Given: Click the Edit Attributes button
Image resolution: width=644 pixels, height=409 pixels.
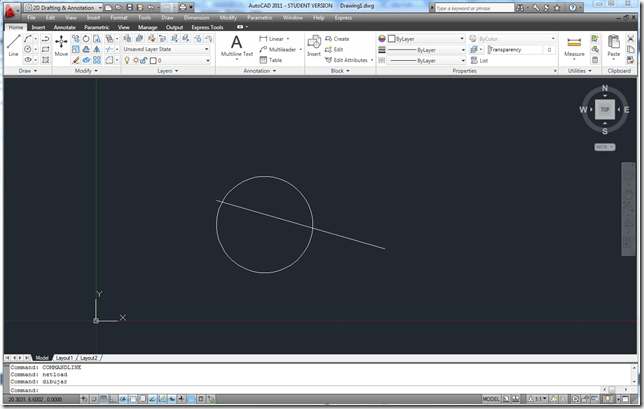Looking at the screenshot, I should click(349, 60).
